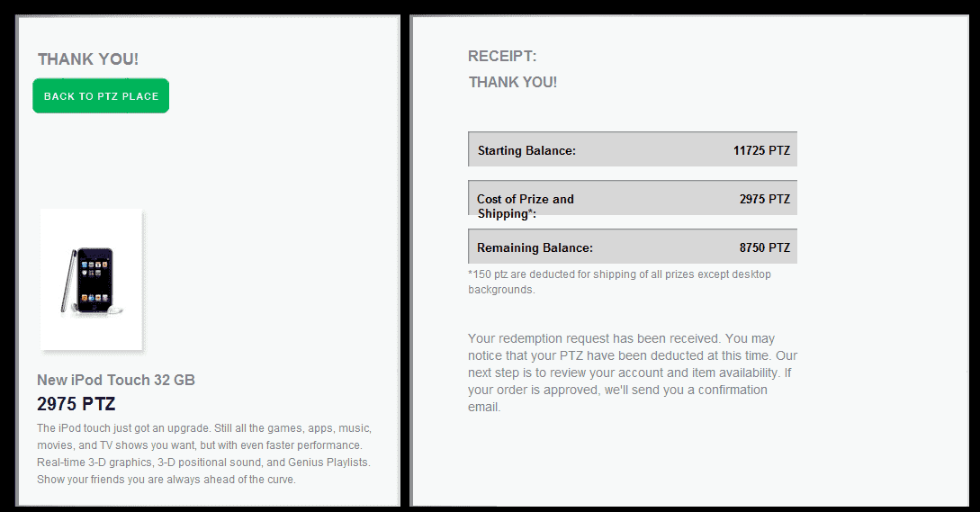Click the iPod touch product description text
Image resolution: width=980 pixels, height=512 pixels.
click(204, 454)
